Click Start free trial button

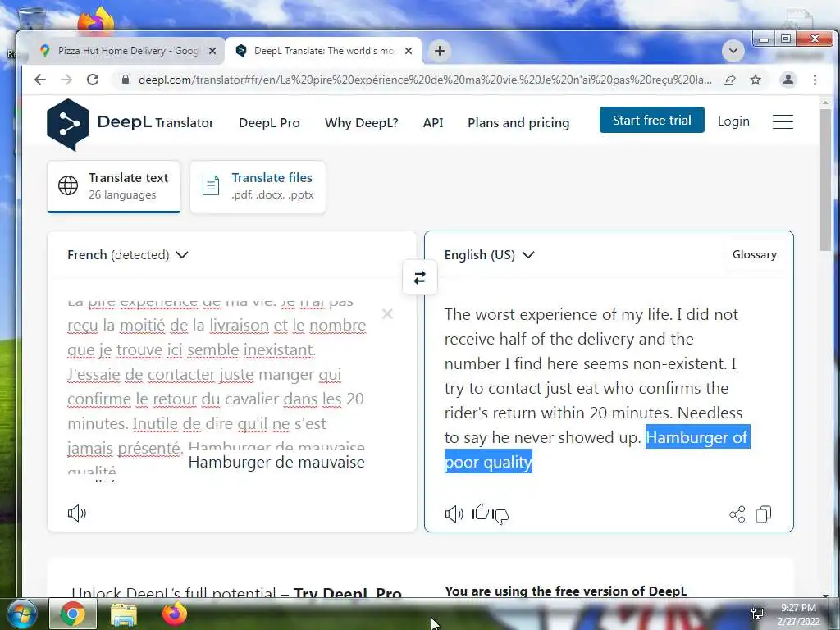(651, 120)
